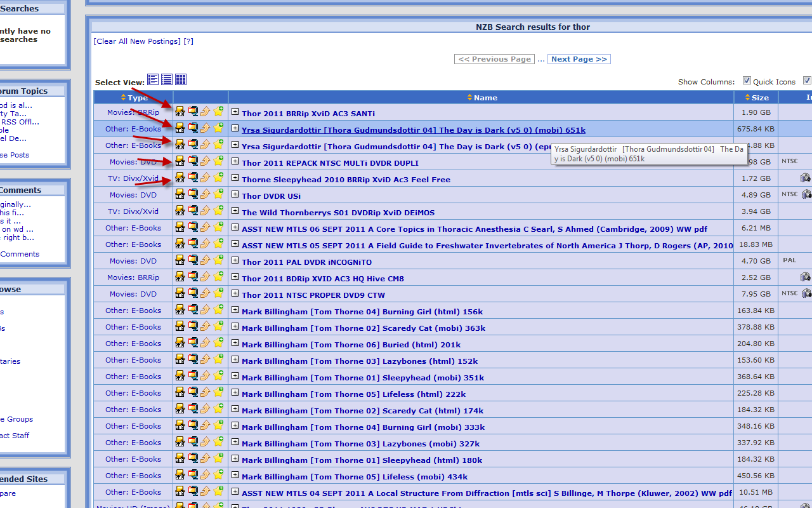Expand details for Thor 2011 REPACK NTSC MULTi
The image size is (812, 508).
(235, 161)
